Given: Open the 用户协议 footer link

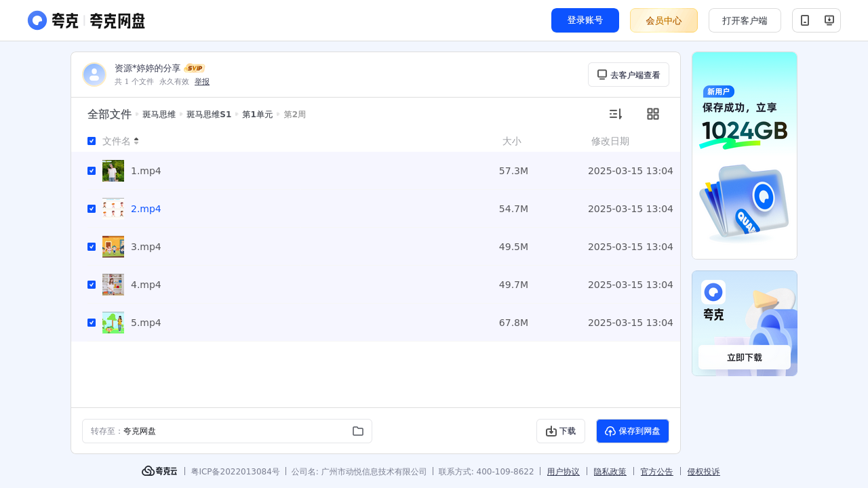Looking at the screenshot, I should [x=564, y=472].
